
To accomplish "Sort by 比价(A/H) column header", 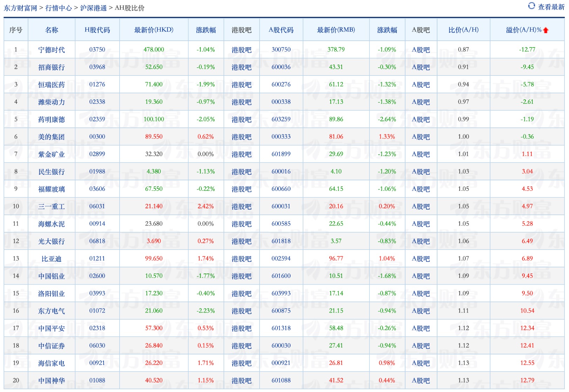I will click(463, 30).
